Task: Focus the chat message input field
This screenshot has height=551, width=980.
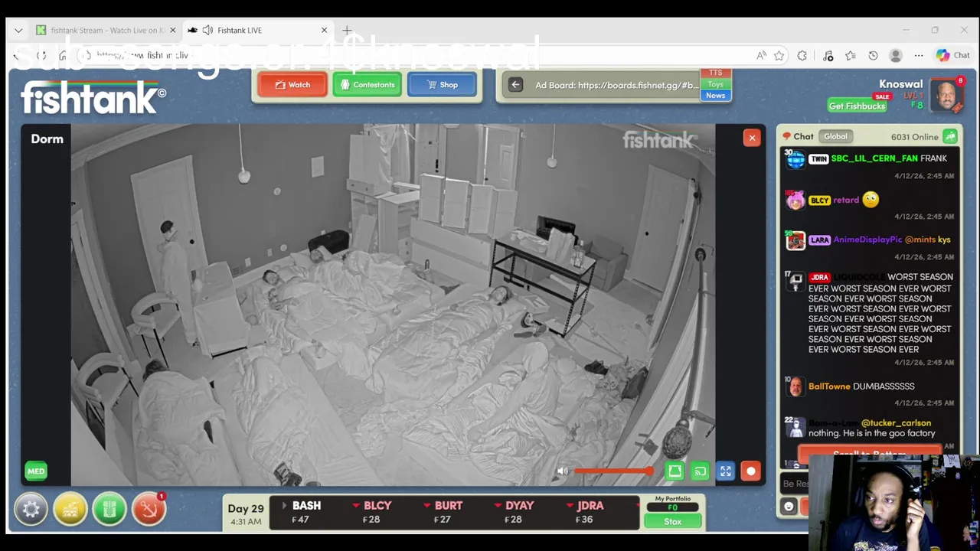Action: pyautogui.click(x=795, y=484)
